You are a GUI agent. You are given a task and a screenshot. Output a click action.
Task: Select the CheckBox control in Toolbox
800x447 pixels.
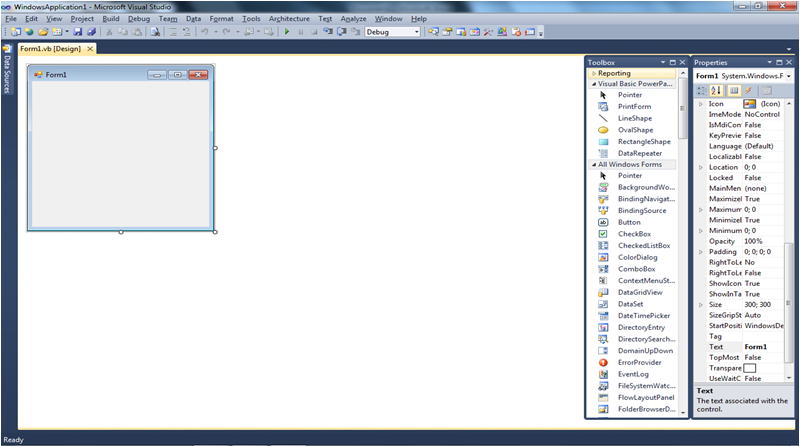pyautogui.click(x=635, y=234)
